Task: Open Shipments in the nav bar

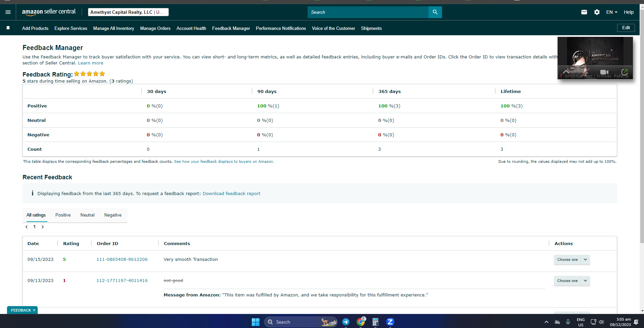Action: 371,28
